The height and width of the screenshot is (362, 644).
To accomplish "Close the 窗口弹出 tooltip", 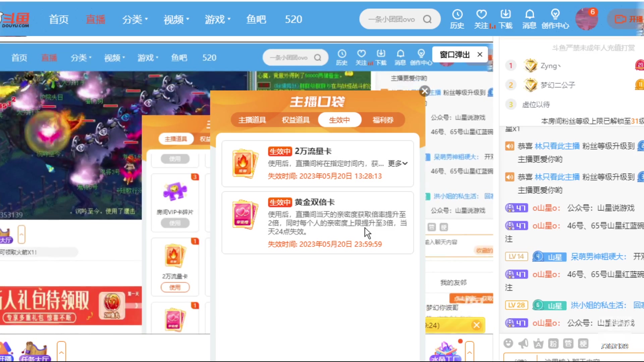I will click(480, 54).
